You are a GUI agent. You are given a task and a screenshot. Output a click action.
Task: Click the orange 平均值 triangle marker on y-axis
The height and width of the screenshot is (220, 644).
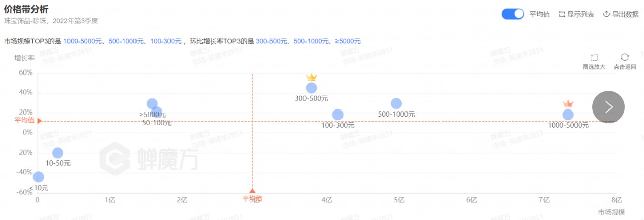point(39,121)
